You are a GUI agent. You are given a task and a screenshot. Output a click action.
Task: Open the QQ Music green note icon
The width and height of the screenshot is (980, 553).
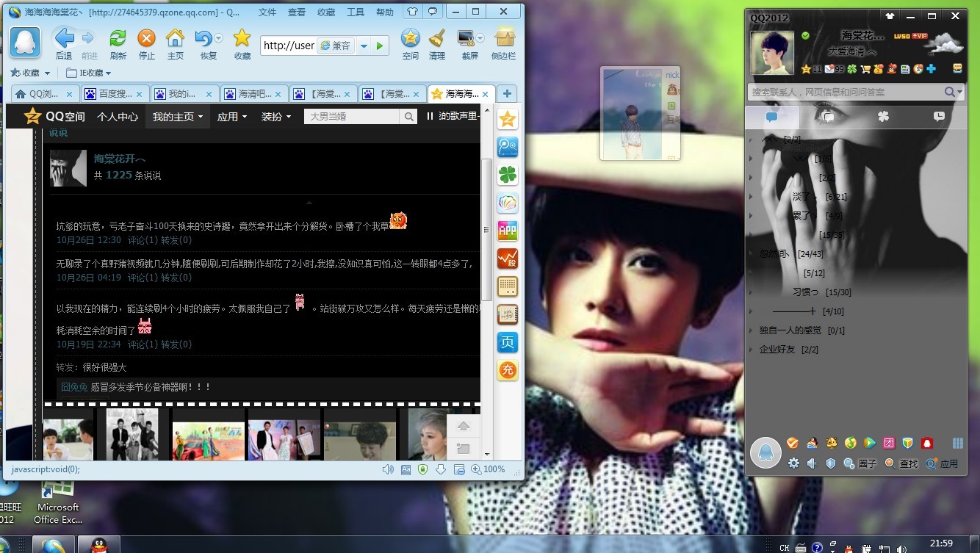[851, 443]
